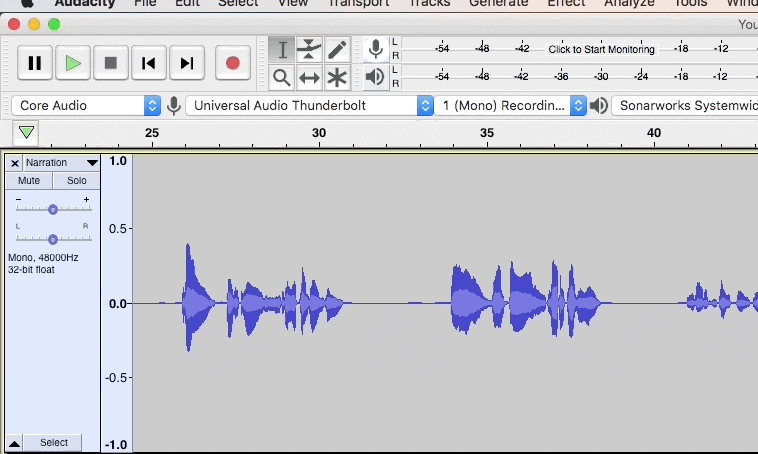Click the Pause button

point(34,63)
